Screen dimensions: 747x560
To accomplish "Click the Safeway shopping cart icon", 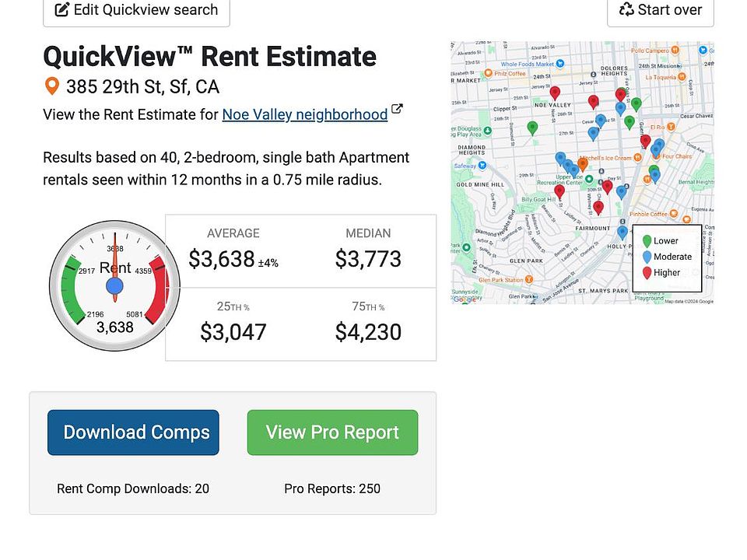I will click(482, 165).
